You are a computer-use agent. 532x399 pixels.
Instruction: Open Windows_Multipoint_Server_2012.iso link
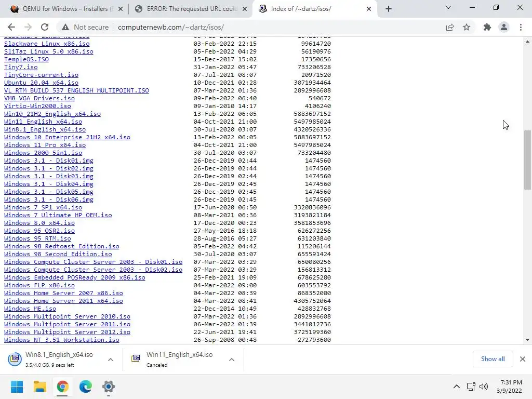67,332
